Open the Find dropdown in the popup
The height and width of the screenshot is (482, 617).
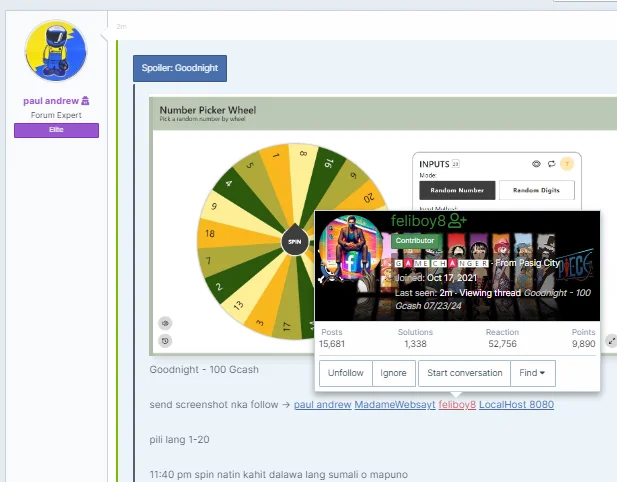click(x=532, y=373)
